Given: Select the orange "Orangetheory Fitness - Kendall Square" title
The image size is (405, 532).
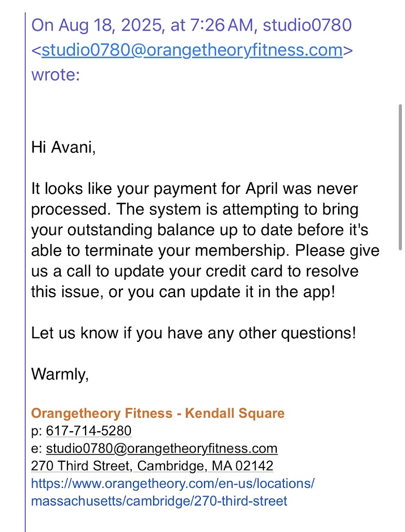Looking at the screenshot, I should pyautogui.click(x=158, y=414).
